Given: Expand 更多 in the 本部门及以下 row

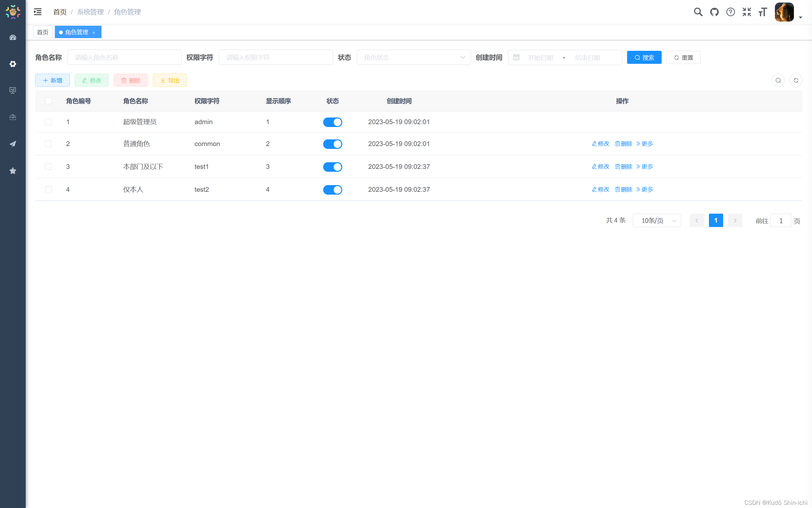Looking at the screenshot, I should click(645, 167).
